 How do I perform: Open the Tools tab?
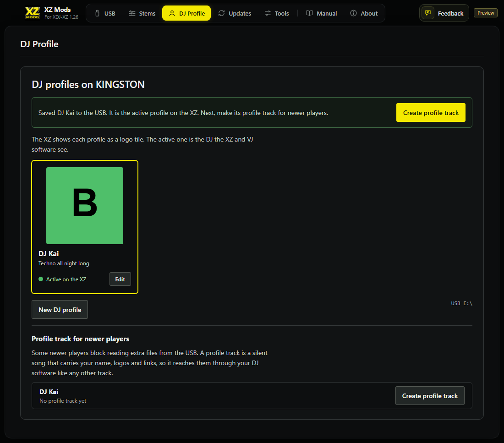point(277,13)
